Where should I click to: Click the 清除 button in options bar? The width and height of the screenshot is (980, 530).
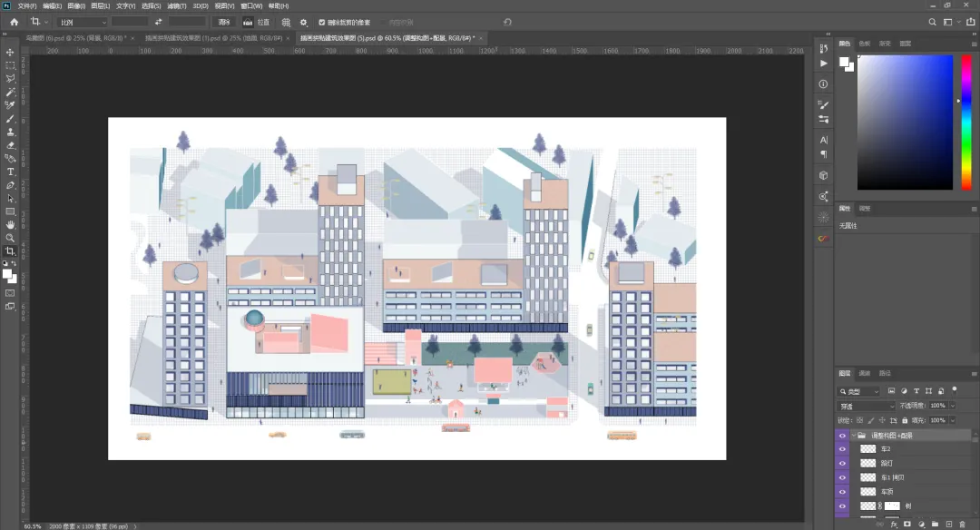tap(223, 22)
